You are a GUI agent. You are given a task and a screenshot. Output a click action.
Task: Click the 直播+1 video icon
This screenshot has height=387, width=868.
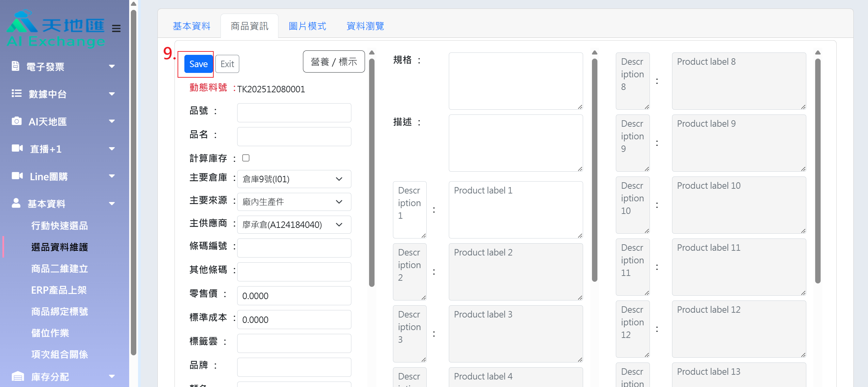tap(17, 148)
